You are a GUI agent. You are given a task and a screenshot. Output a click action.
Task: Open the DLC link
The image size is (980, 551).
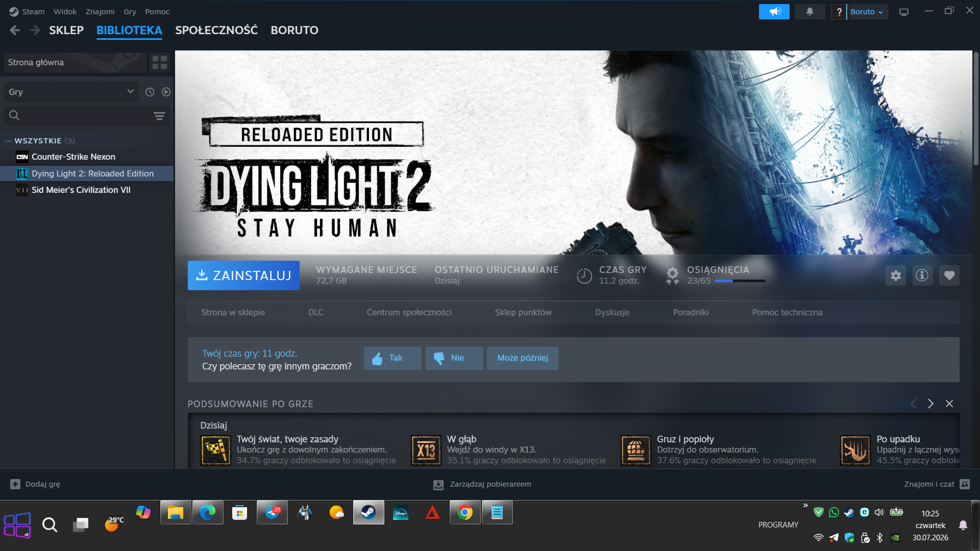click(315, 312)
